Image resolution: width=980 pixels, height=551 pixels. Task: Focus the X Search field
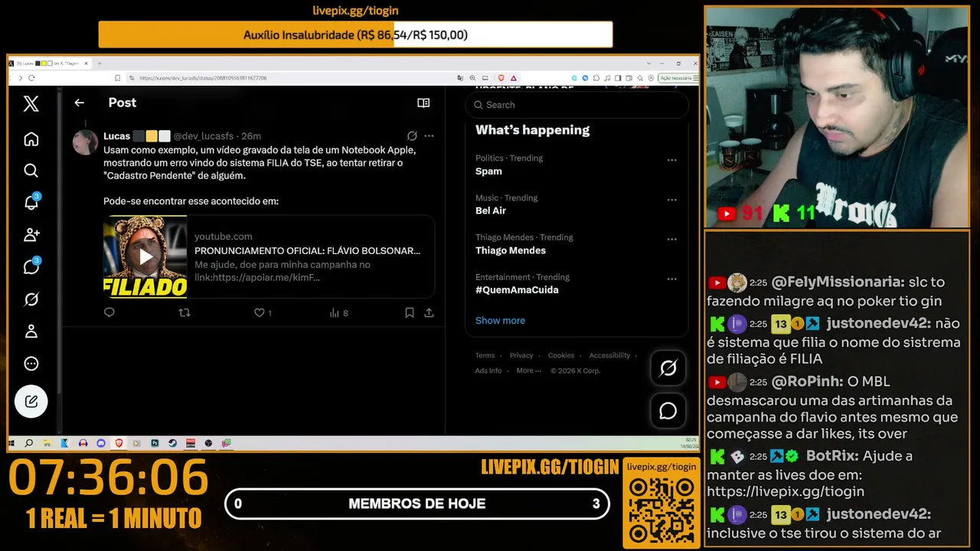[x=577, y=105]
